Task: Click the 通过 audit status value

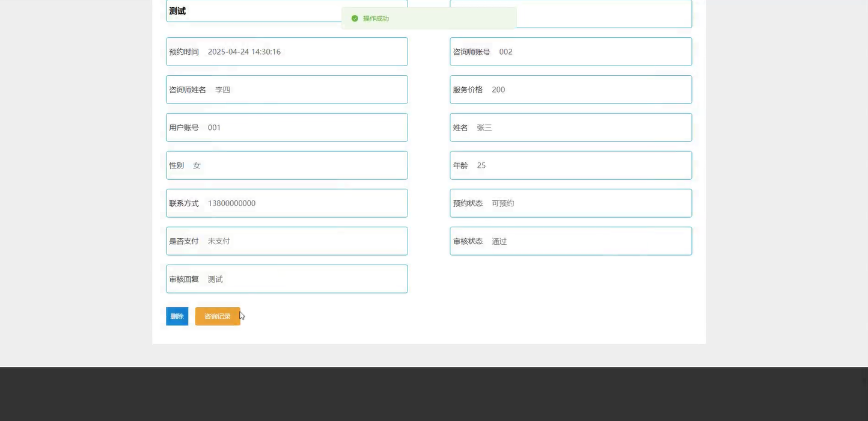Action: tap(500, 241)
